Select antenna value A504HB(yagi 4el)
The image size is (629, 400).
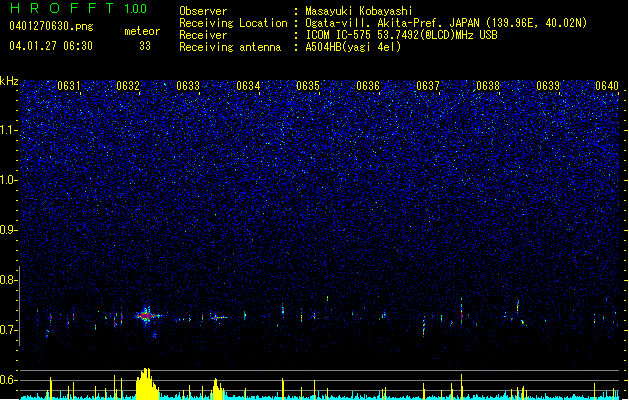pyautogui.click(x=353, y=47)
